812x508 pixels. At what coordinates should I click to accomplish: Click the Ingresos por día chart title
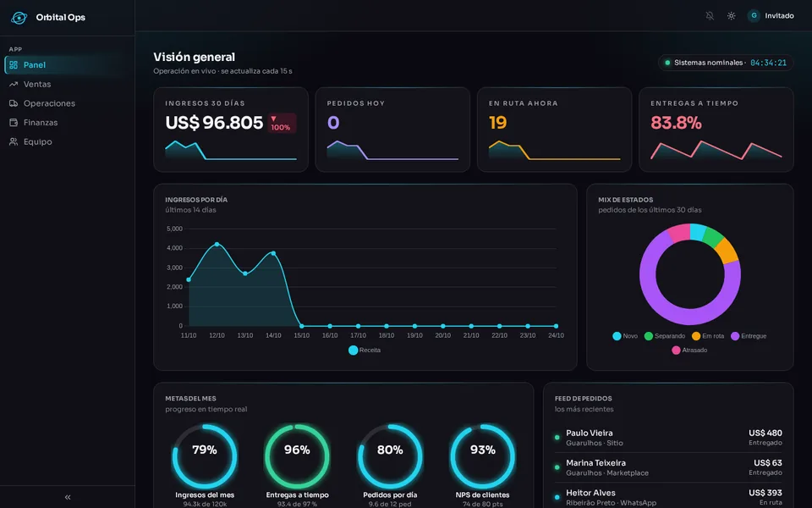196,200
